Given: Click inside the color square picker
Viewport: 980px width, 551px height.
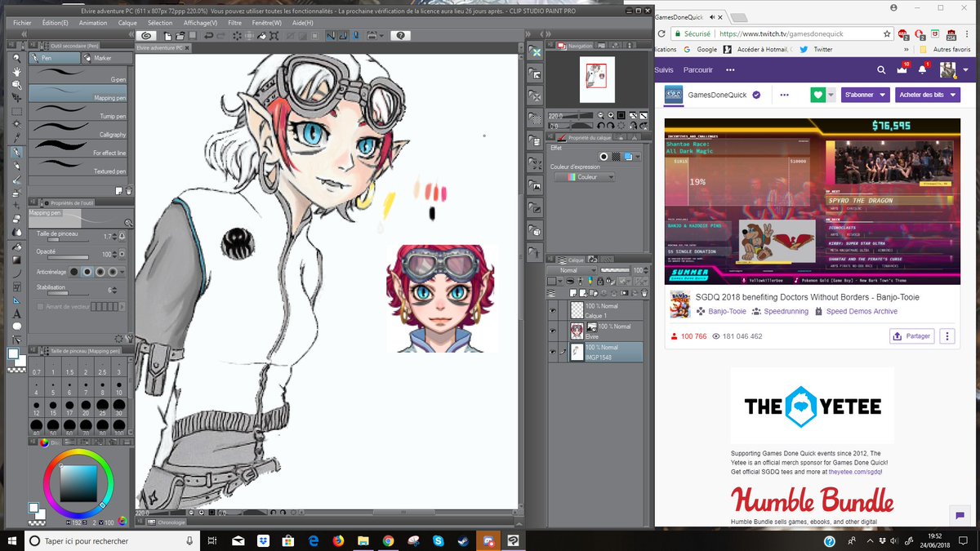Looking at the screenshot, I should (x=78, y=483).
